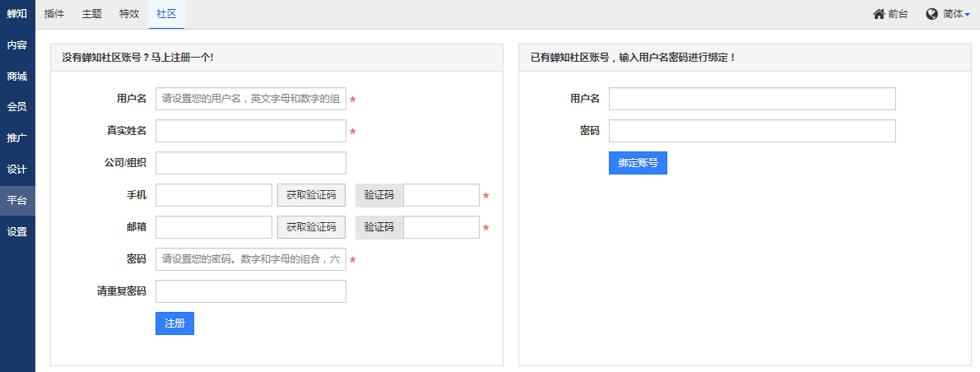Focus the registration 用户名 input field
The height and width of the screenshot is (372, 980).
[x=251, y=99]
